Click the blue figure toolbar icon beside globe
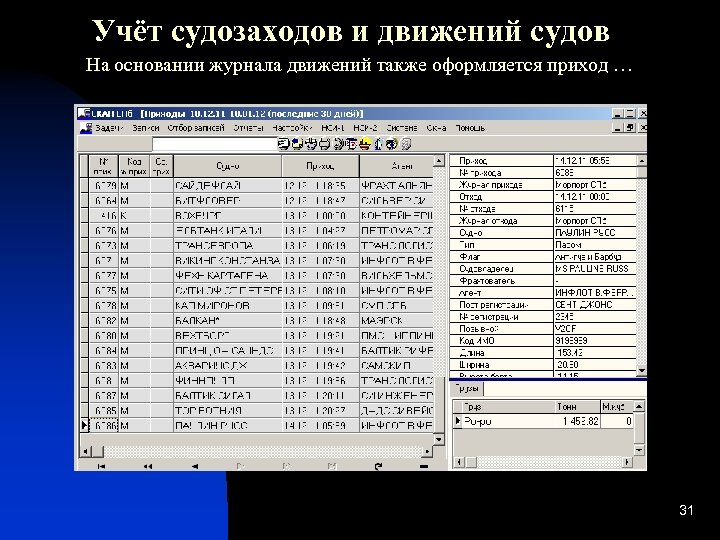Screen dimensions: 720x540 [378, 144]
